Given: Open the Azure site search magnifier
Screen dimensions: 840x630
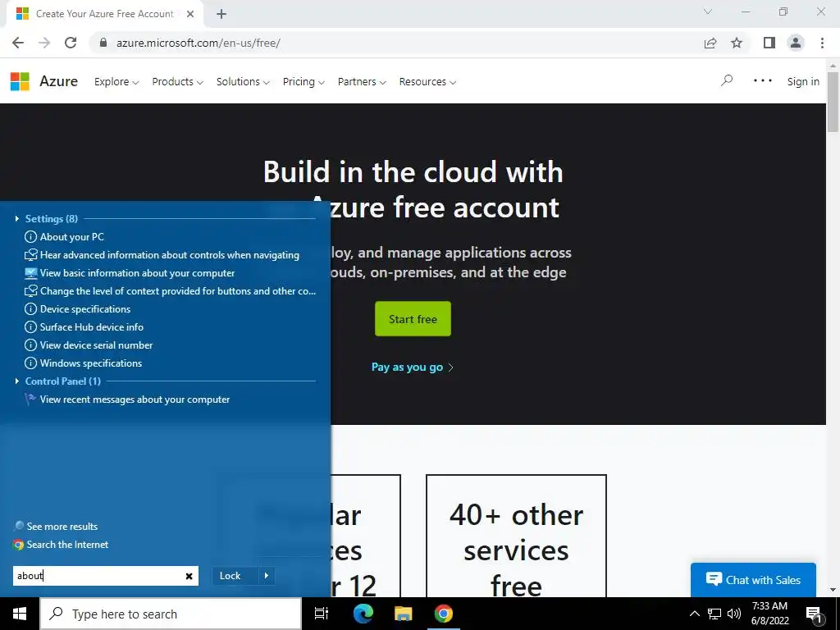Looking at the screenshot, I should (727, 81).
